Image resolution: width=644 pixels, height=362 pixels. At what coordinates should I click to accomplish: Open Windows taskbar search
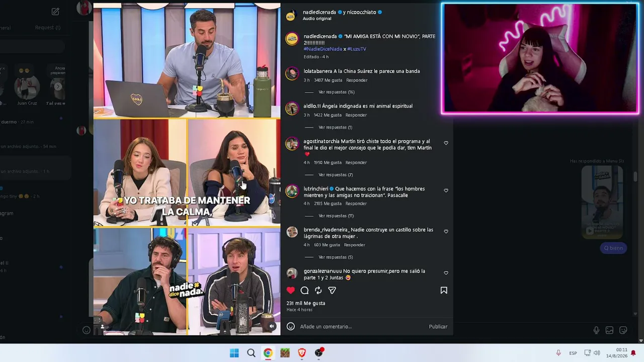[251, 353]
